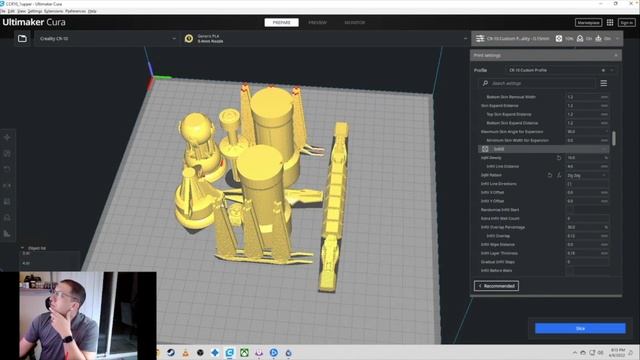The width and height of the screenshot is (640, 360).
Task: Open the VLC cone icon in taskbar
Action: click(x=185, y=352)
